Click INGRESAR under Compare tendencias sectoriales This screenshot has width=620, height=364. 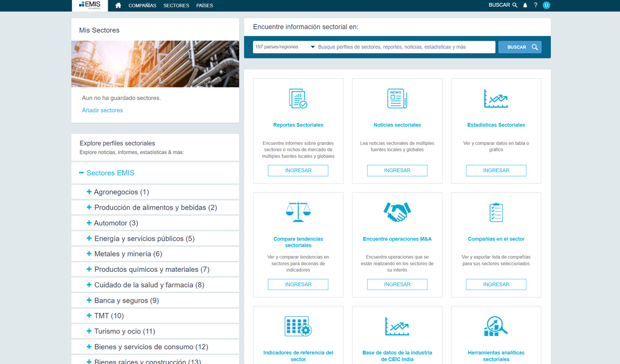298,284
